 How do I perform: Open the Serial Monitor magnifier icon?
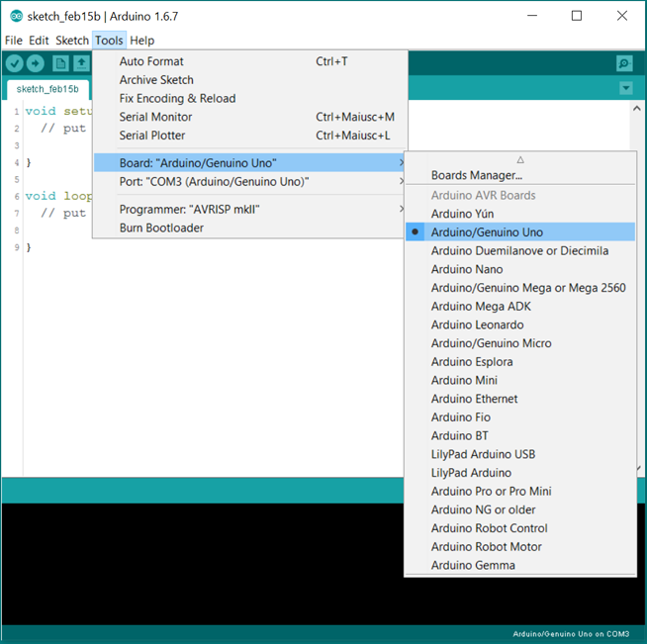(624, 63)
